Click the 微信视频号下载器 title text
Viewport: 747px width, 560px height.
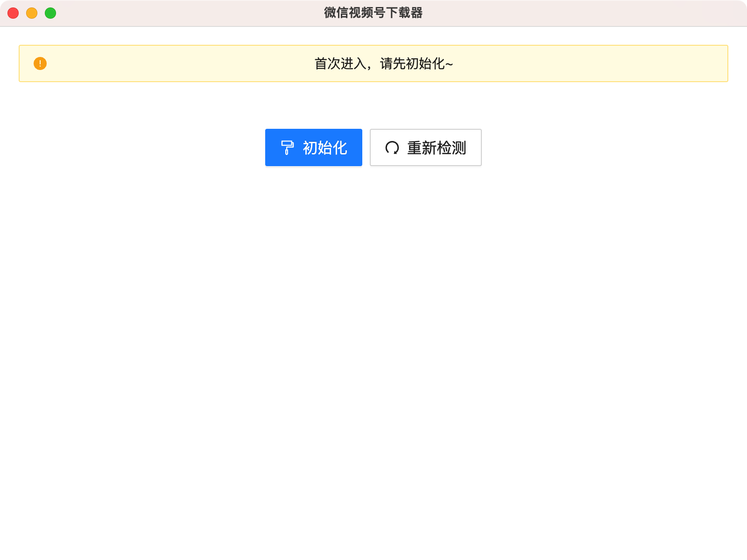pos(373,14)
